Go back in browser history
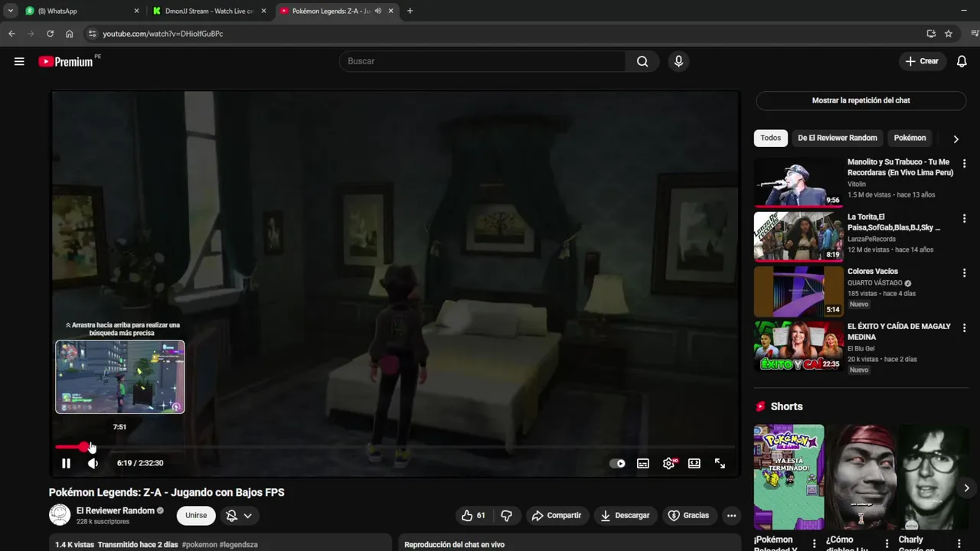Image resolution: width=980 pixels, height=551 pixels. [11, 34]
